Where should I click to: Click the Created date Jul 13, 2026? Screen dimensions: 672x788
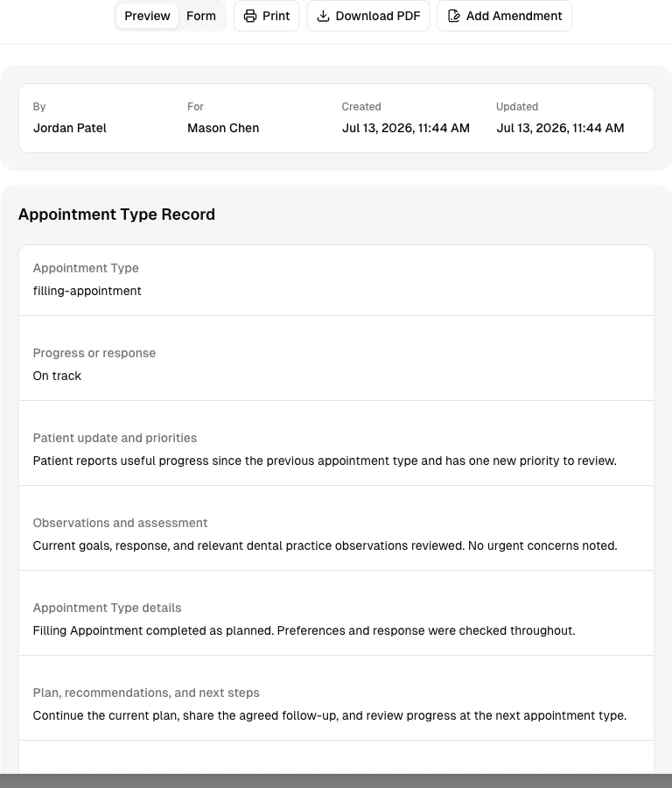tap(406, 128)
